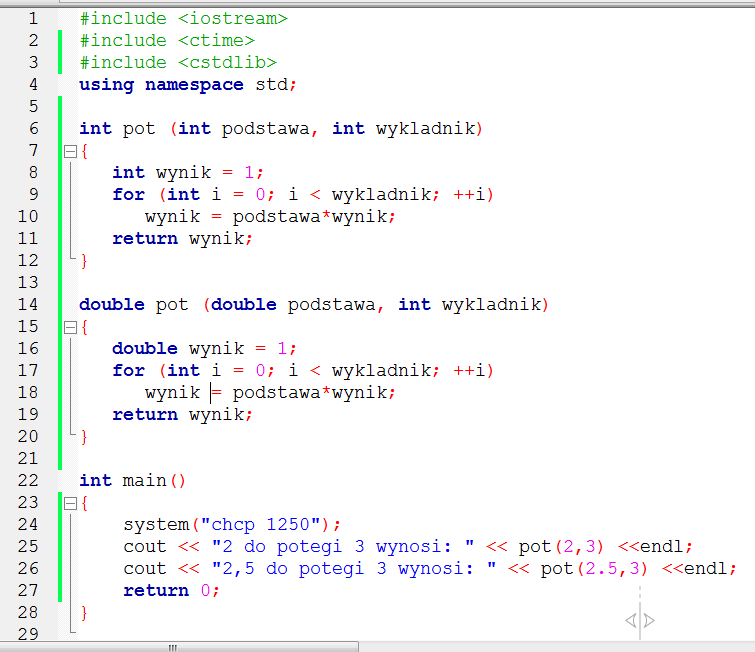Click 'endl;' at the end of line 25
Screen dimensions: 755x652
[666, 547]
